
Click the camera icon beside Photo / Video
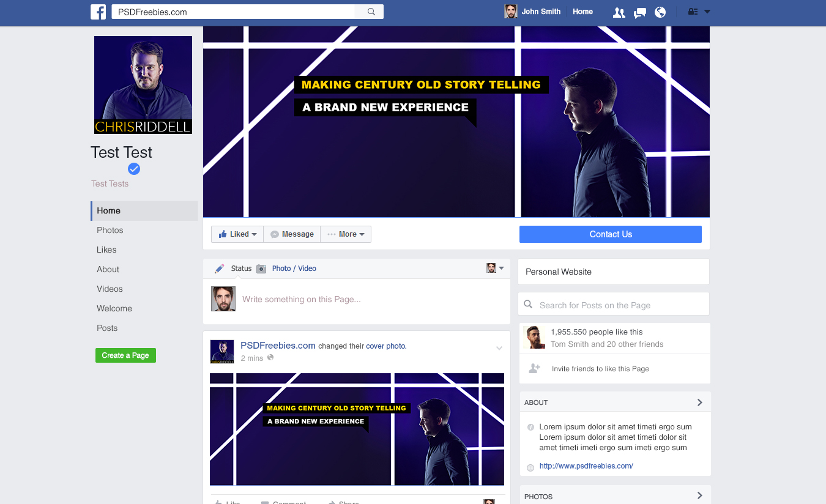[x=261, y=269]
